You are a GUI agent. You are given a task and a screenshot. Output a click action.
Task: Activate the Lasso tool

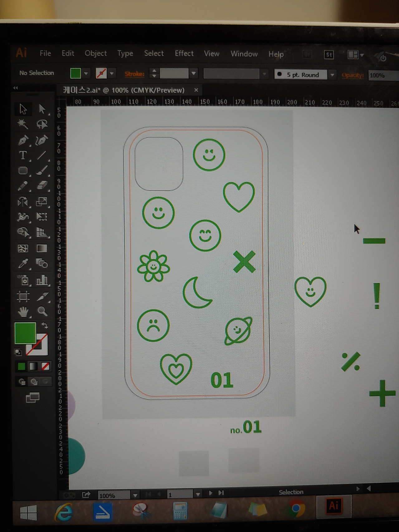(42, 124)
